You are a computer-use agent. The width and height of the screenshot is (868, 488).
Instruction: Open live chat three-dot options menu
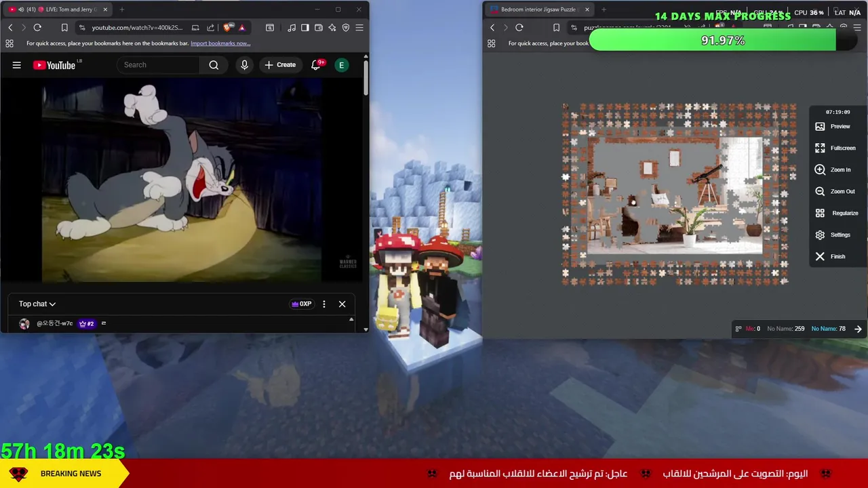(x=324, y=304)
